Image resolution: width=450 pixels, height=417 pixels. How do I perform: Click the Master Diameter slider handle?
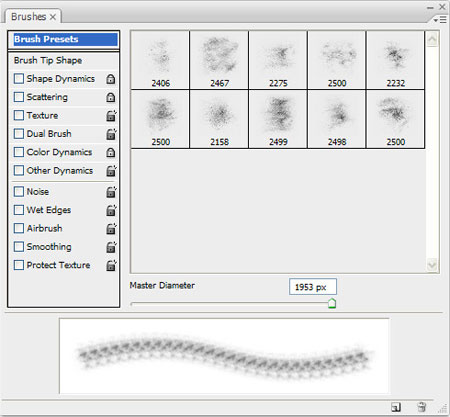[331, 304]
